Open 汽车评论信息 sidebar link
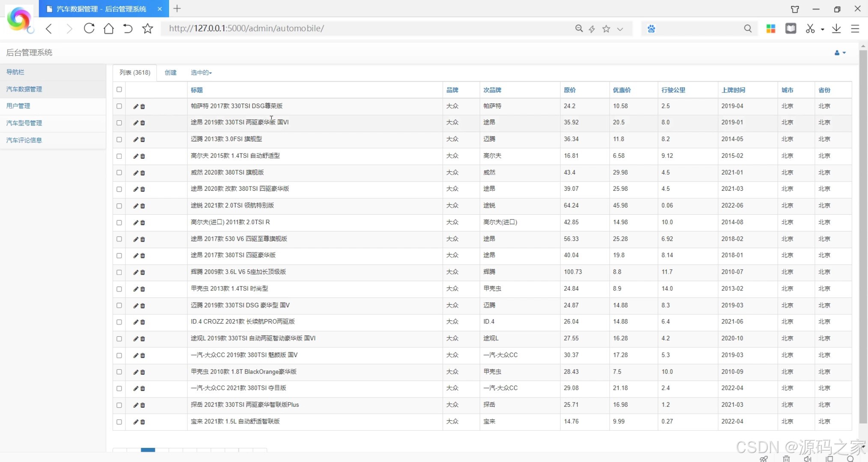Screen dimensions: 868x462 (24, 140)
